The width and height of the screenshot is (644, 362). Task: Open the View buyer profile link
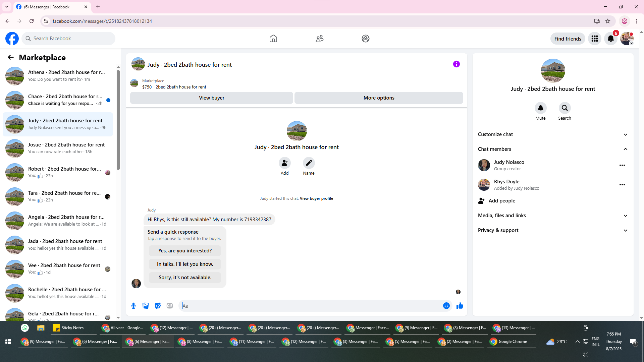(x=316, y=198)
